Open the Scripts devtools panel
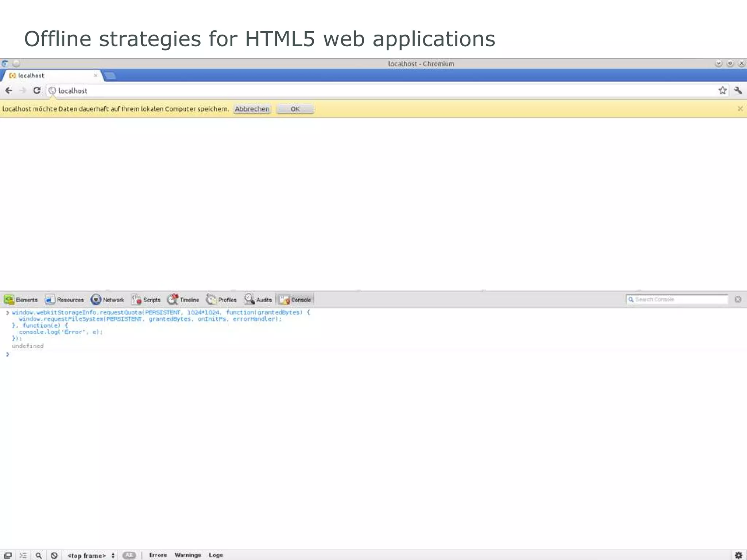This screenshot has width=747, height=560. point(146,300)
